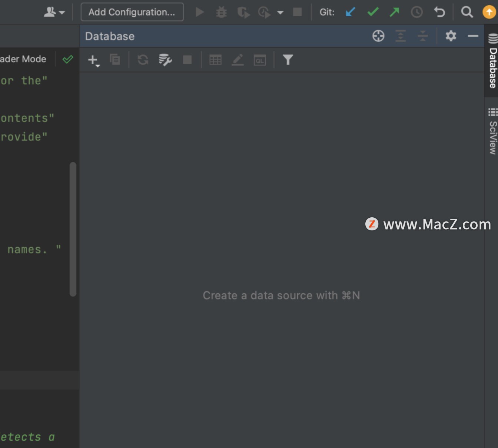Click the "Git:" label in toolbar
Viewport: 498px width, 448px height.
[x=327, y=12]
